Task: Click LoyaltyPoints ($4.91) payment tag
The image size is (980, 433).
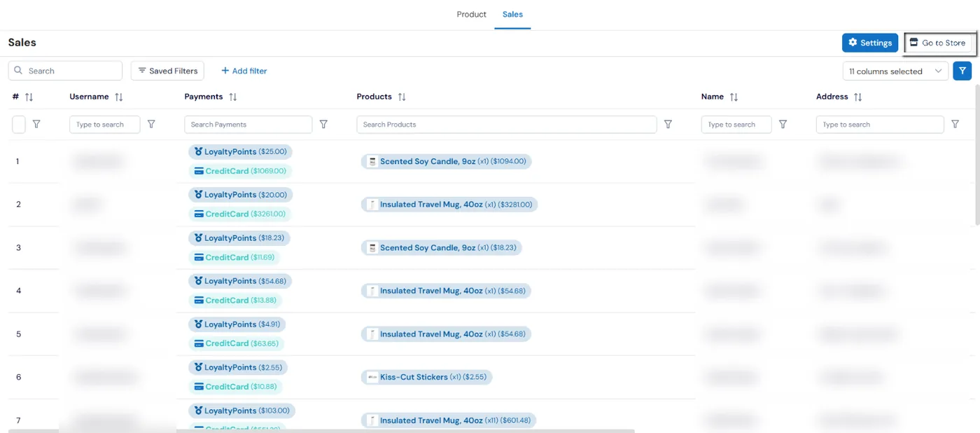Action: point(237,324)
